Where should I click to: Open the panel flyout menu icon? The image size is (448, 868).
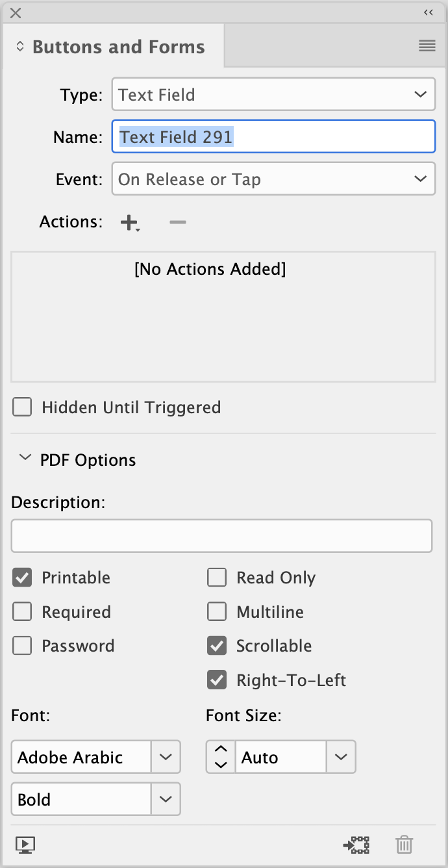[x=427, y=45]
